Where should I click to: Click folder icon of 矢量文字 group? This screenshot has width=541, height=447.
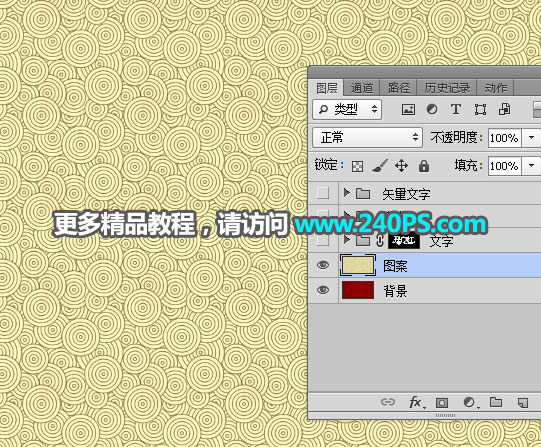(363, 193)
